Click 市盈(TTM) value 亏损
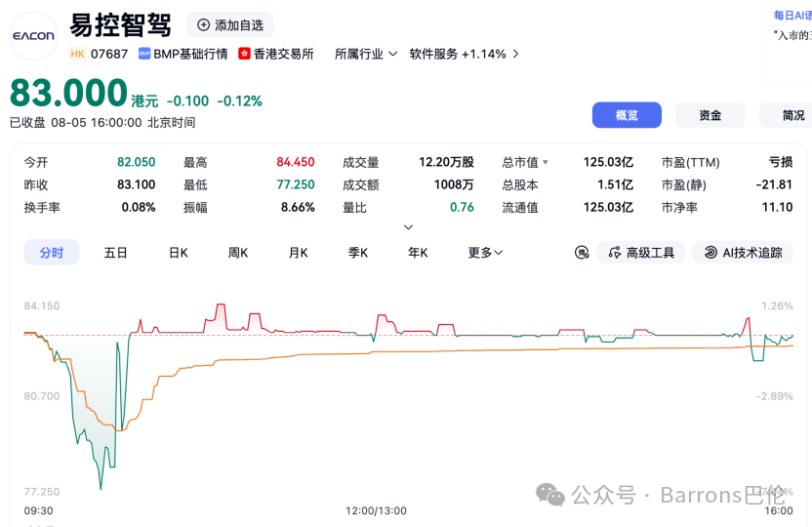812x527 pixels. pyautogui.click(x=781, y=162)
